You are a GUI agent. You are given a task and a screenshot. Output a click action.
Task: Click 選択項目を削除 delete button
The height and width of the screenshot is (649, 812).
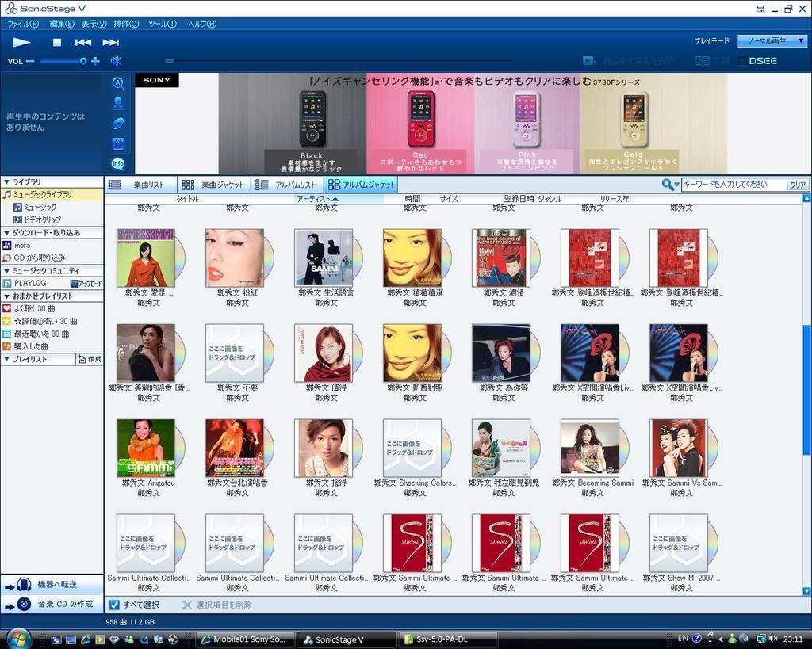coord(217,605)
